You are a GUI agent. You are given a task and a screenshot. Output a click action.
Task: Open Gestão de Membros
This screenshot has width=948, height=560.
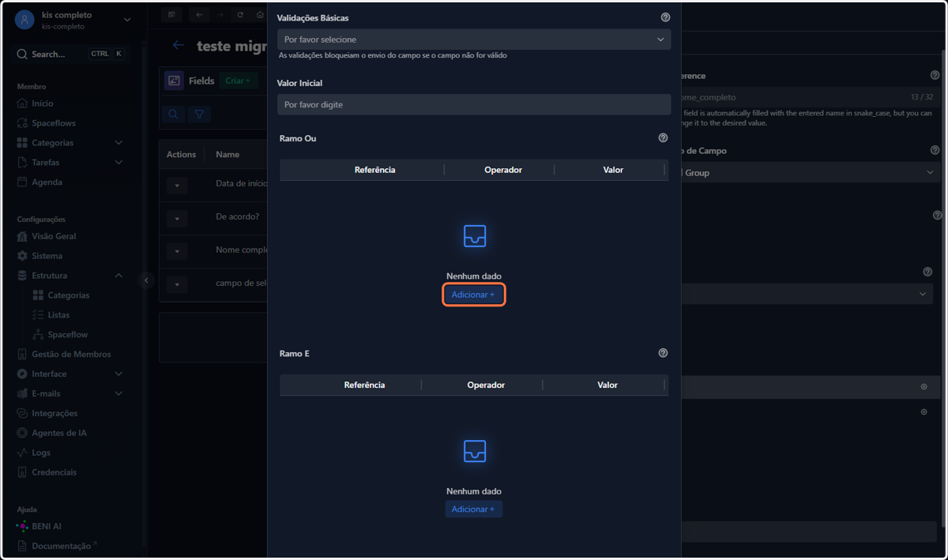(x=70, y=354)
